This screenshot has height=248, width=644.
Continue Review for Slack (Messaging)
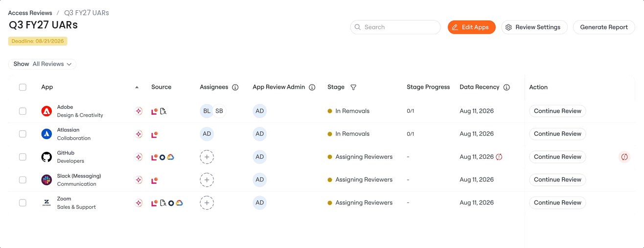[557, 180]
